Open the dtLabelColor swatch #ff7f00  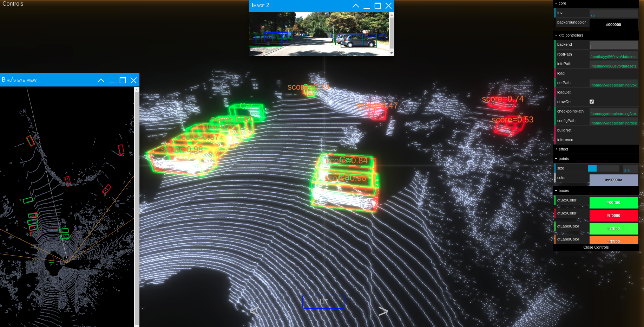point(613,240)
